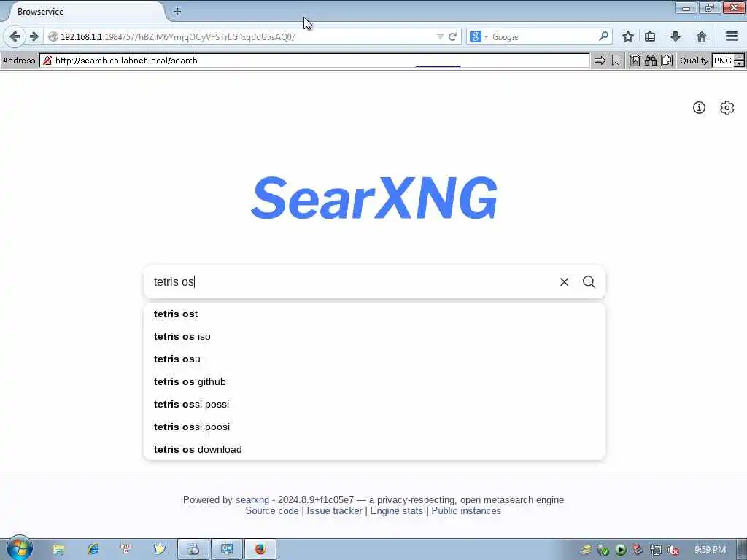
Task: Open the Browservice bookmarks page icon
Action: 635,61
